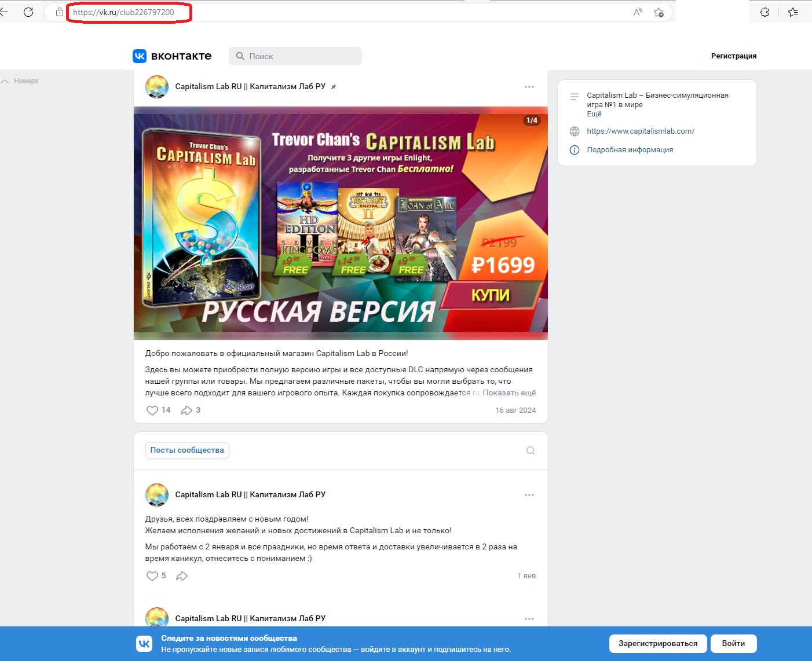Screen dimensions: 812x664
Task: Click the description lines icon in sidebar
Action: [575, 97]
